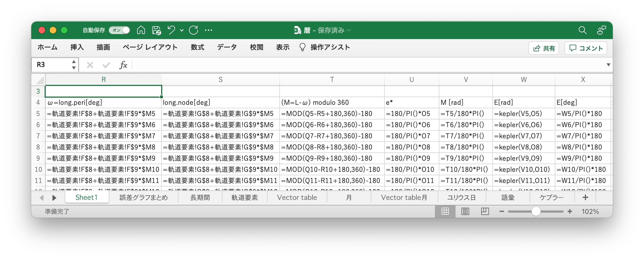Click the confirm entry checkmark icon

click(x=106, y=65)
